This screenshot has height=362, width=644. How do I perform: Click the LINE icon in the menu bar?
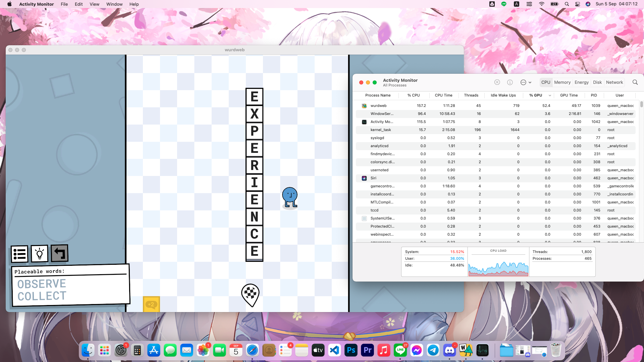pos(503,4)
